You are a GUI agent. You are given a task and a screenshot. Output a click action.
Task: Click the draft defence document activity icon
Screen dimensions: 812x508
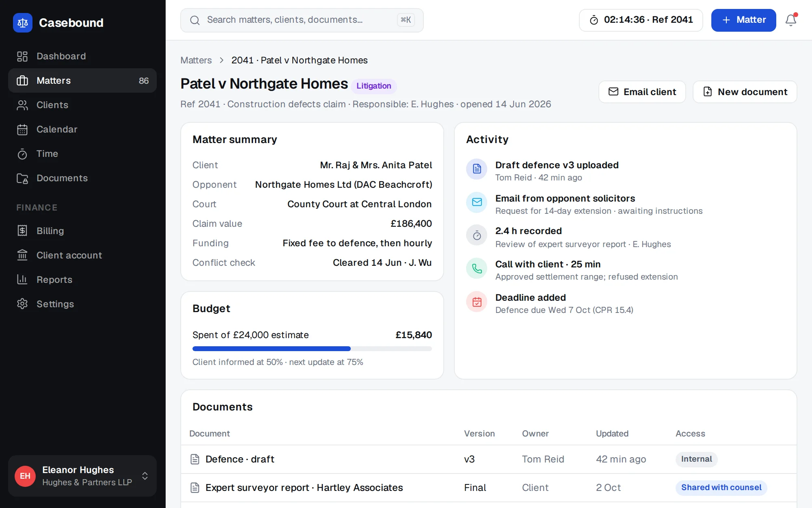[x=477, y=169]
